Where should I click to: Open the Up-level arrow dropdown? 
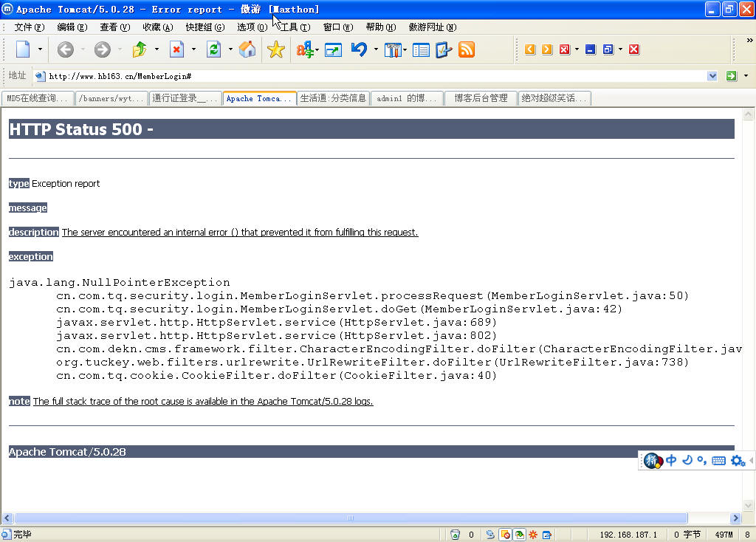pos(157,49)
